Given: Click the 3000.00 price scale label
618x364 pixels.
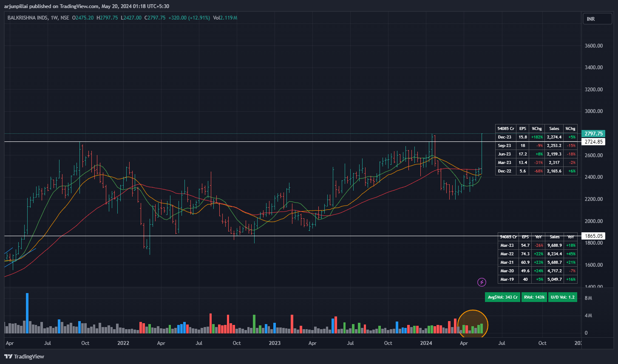Looking at the screenshot, I should (594, 111).
